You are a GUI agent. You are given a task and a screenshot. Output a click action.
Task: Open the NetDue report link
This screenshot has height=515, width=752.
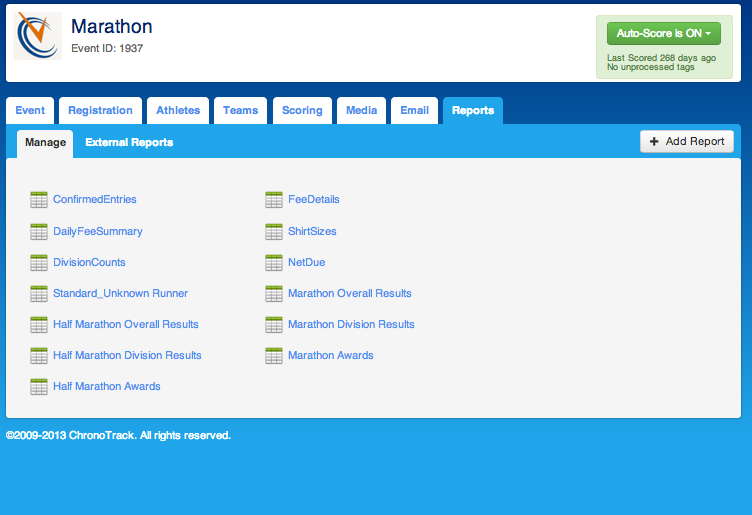pos(306,262)
